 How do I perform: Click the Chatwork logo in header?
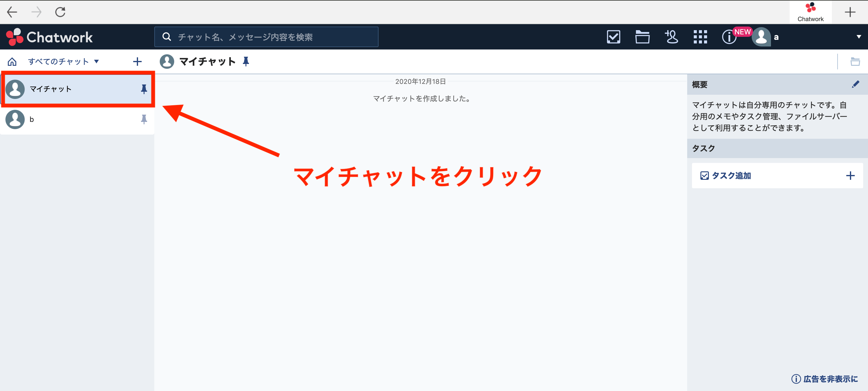tap(49, 37)
